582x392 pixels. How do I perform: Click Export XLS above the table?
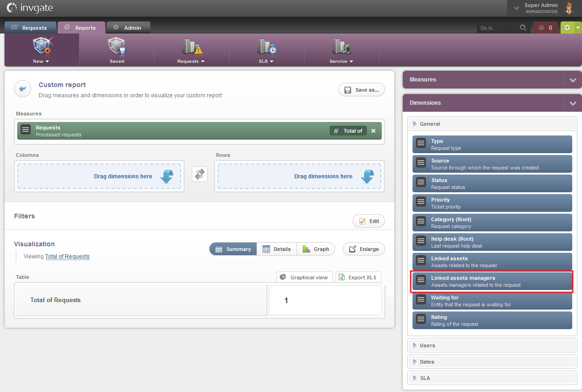coord(359,277)
